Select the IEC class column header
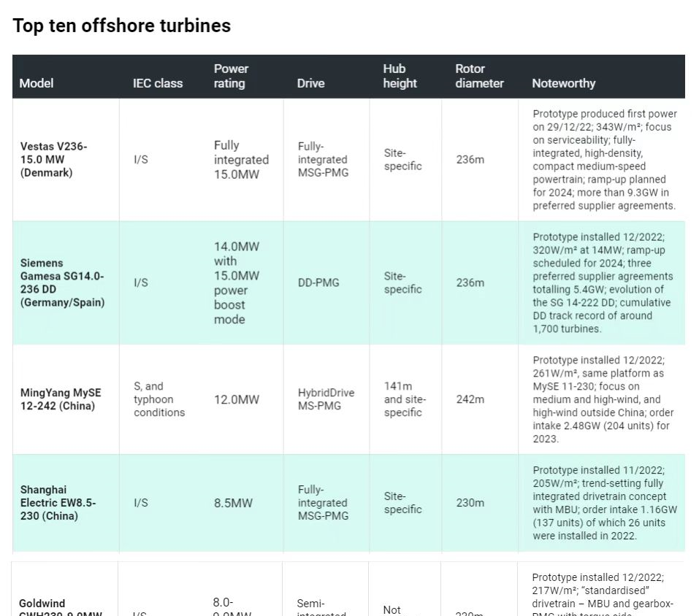This screenshot has height=616, width=699. coord(158,83)
